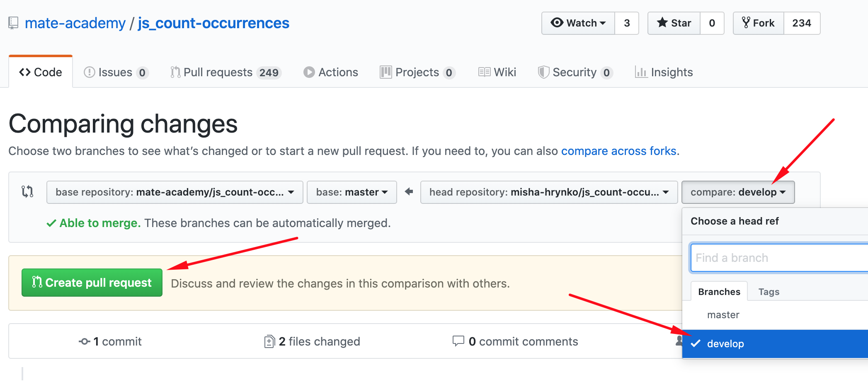The height and width of the screenshot is (382, 868).
Task: Choose the master branch in the list
Action: tap(775, 315)
